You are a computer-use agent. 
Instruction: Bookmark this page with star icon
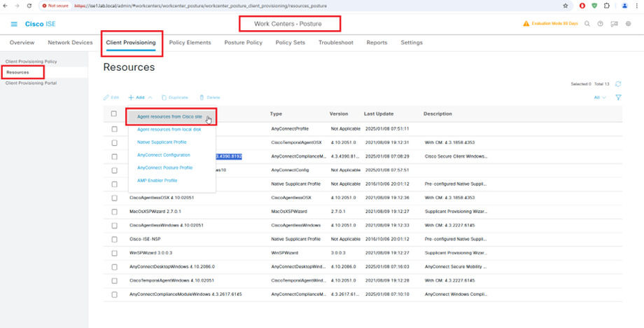565,5
